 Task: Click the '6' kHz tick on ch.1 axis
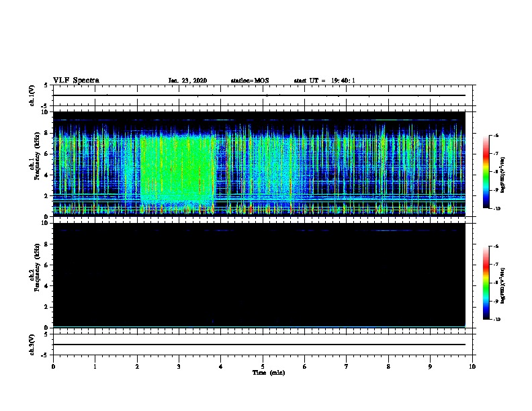pos(46,154)
